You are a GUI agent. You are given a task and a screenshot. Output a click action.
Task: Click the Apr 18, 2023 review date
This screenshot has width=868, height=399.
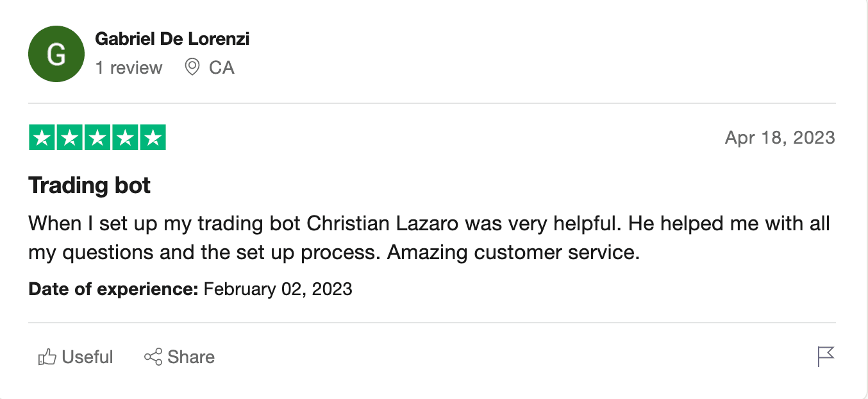[x=780, y=138]
